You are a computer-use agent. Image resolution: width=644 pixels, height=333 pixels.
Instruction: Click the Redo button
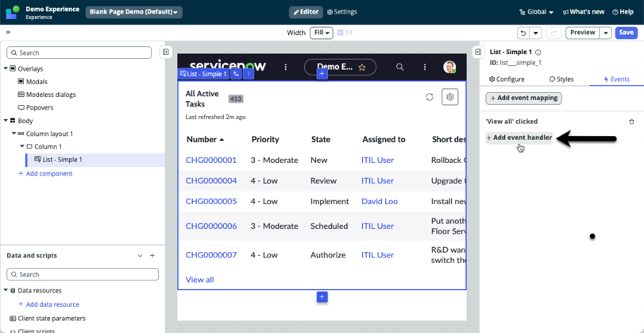tap(553, 33)
